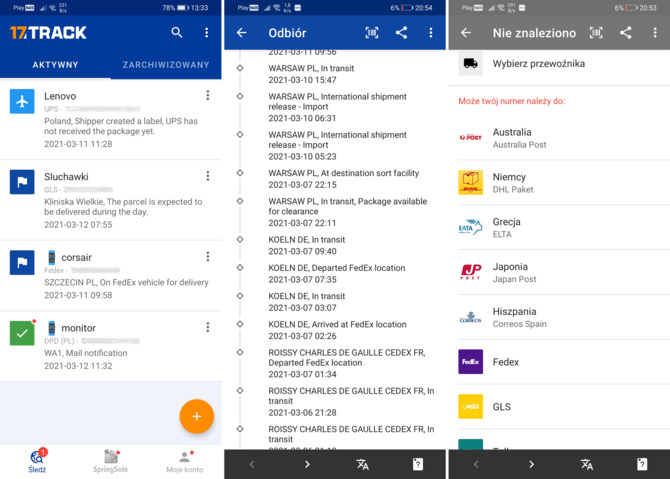This screenshot has height=479, width=670.
Task: Tap the translate icon in Nie znaleziono bottom bar
Action: (587, 464)
